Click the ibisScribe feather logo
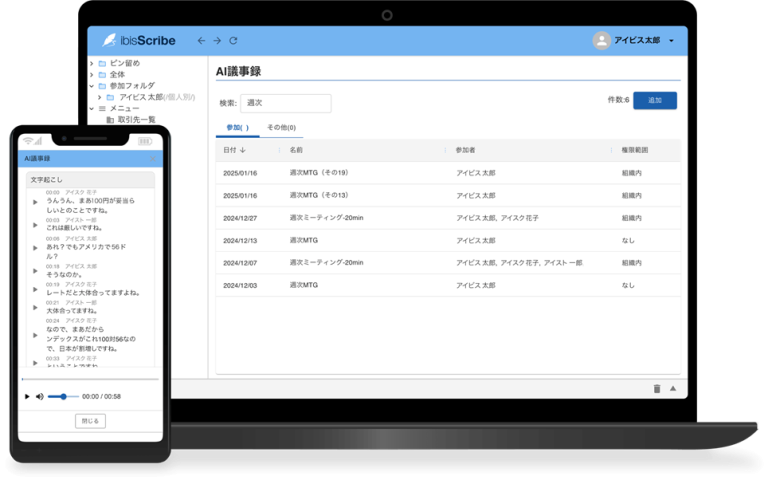The height and width of the screenshot is (480, 768). [x=110, y=40]
